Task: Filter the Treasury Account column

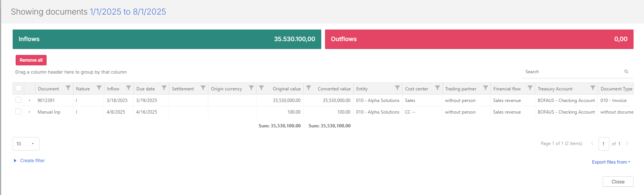Action: [x=593, y=88]
